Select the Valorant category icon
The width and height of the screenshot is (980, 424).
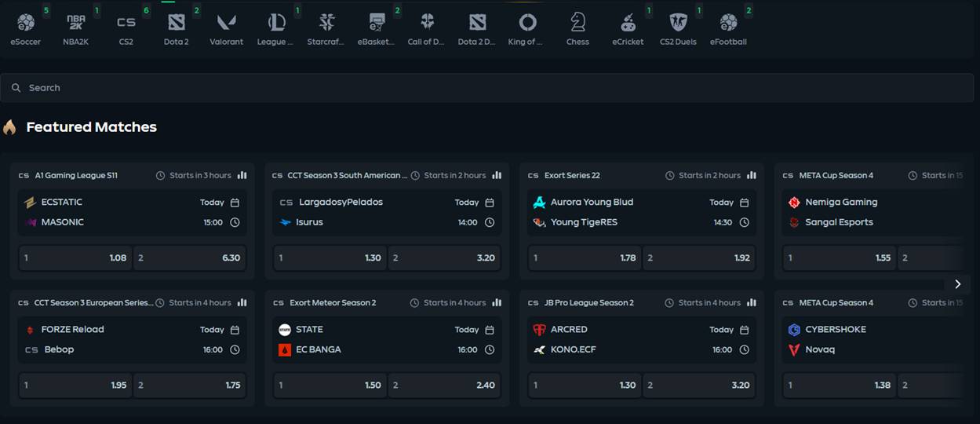(x=227, y=24)
